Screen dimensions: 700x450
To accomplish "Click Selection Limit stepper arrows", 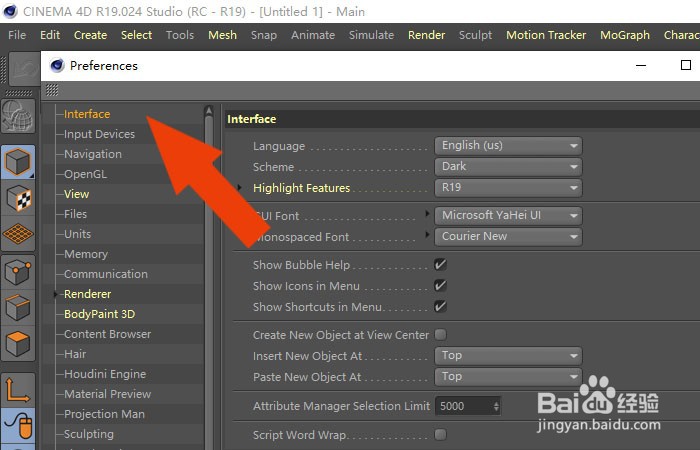I will click(x=496, y=406).
